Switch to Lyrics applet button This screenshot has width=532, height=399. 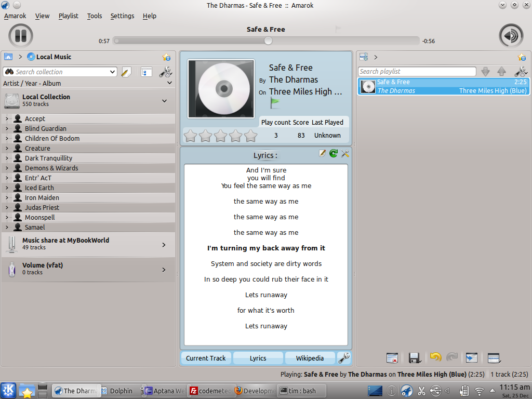pyautogui.click(x=258, y=358)
